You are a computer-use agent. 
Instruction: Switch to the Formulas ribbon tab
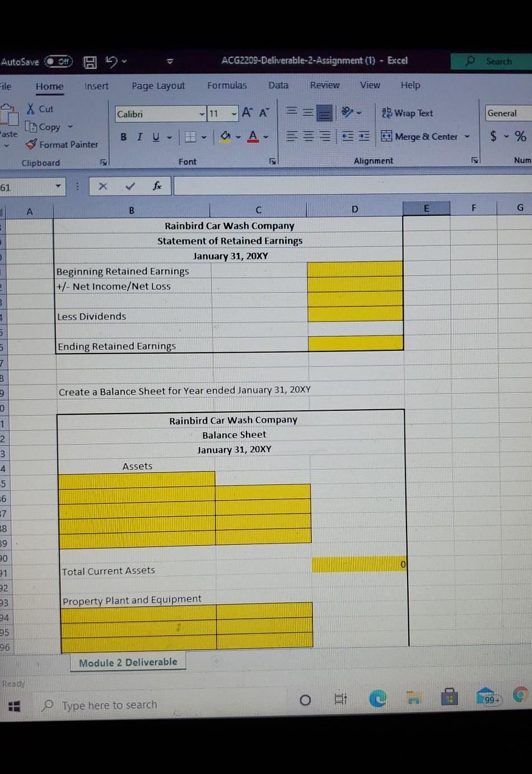pos(227,85)
